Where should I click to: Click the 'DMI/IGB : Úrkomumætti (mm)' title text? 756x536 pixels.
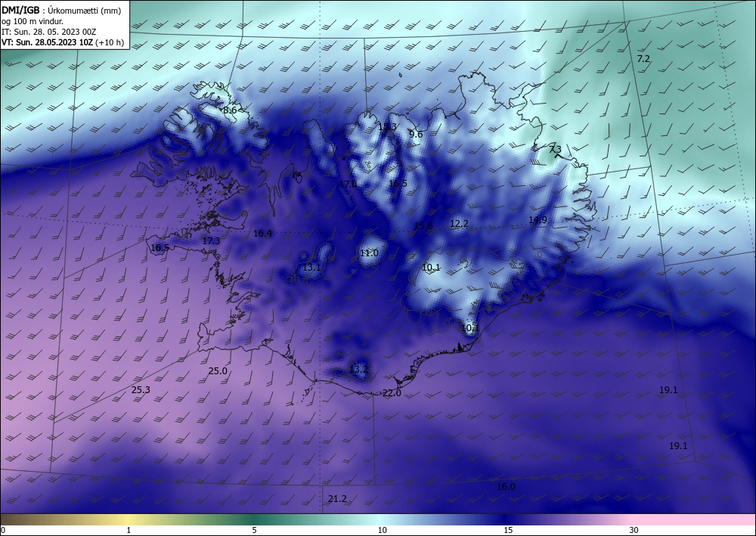point(61,11)
